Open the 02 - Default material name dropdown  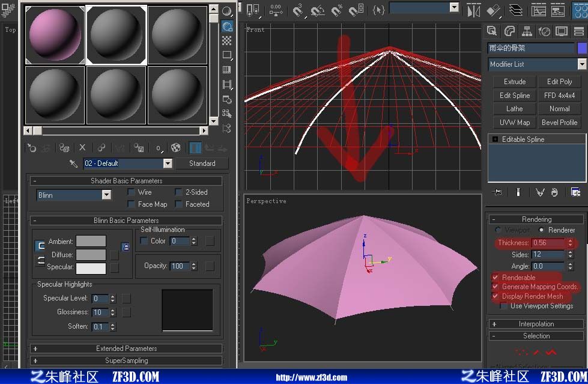(168, 163)
